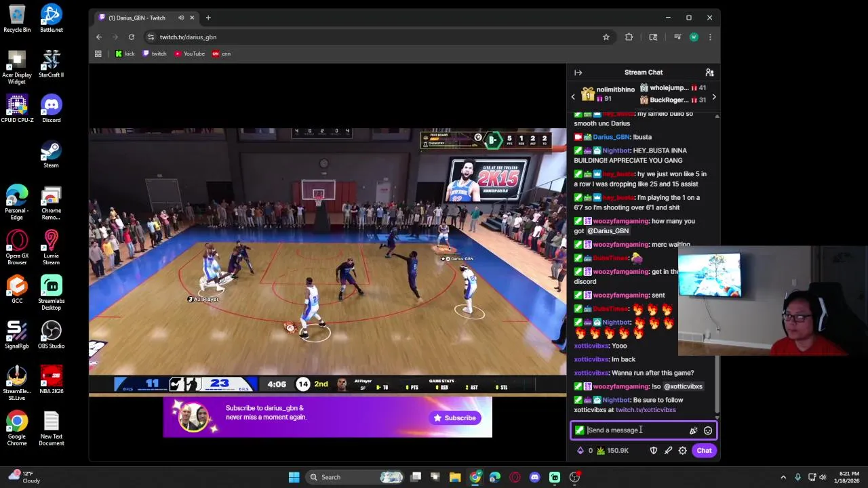The image size is (868, 488).
Task: Click the taskbar Search box
Action: tap(355, 477)
